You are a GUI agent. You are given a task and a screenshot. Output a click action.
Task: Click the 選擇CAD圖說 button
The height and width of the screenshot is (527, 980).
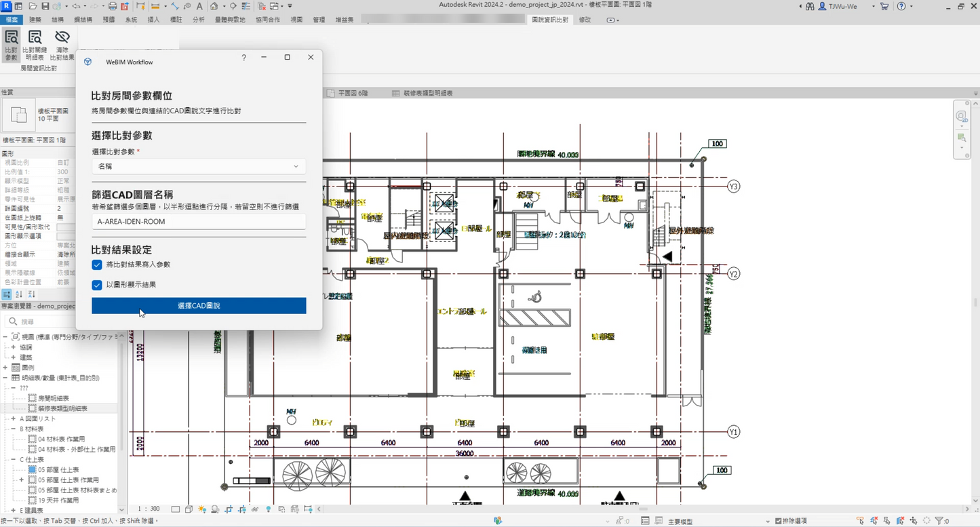[199, 306]
